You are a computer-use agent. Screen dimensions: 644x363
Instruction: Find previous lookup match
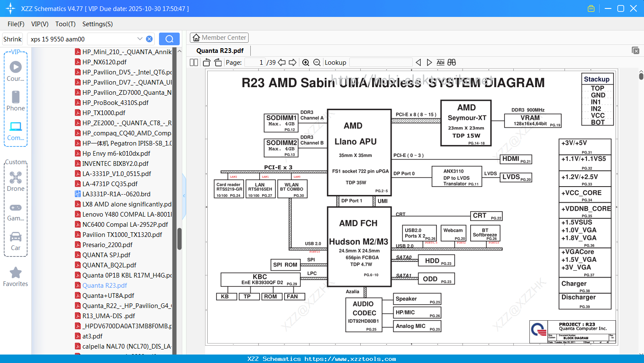(418, 63)
